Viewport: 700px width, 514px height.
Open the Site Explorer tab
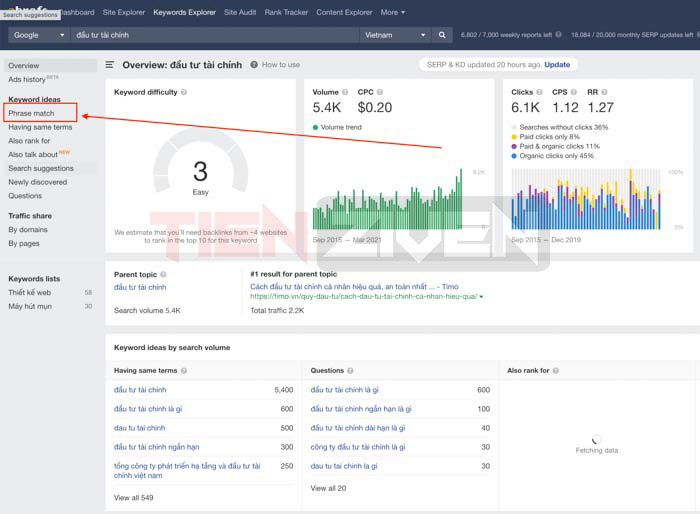pos(124,13)
